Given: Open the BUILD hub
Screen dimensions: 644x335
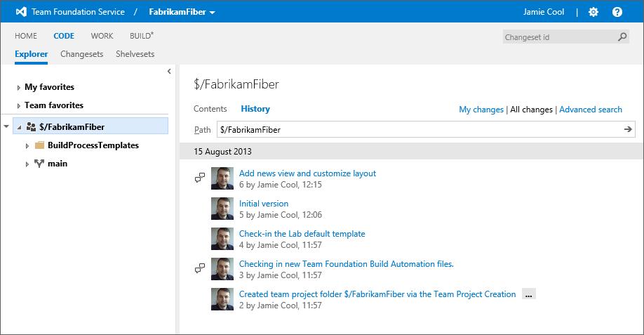Looking at the screenshot, I should point(142,36).
